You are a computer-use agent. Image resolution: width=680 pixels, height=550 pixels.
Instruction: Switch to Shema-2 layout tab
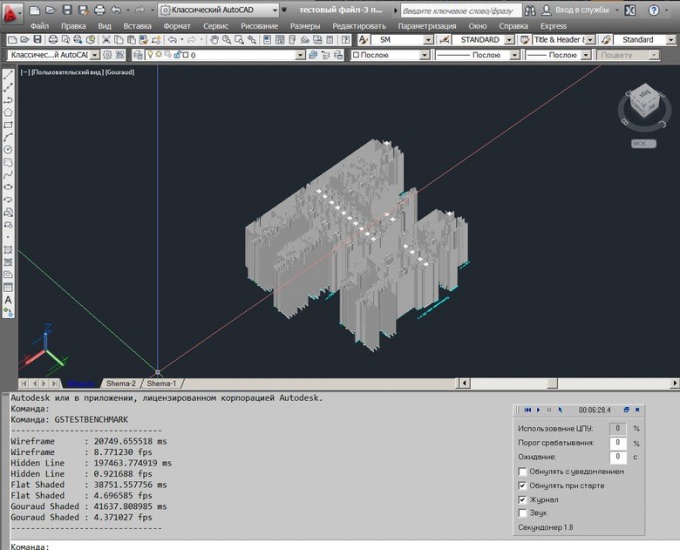[121, 383]
